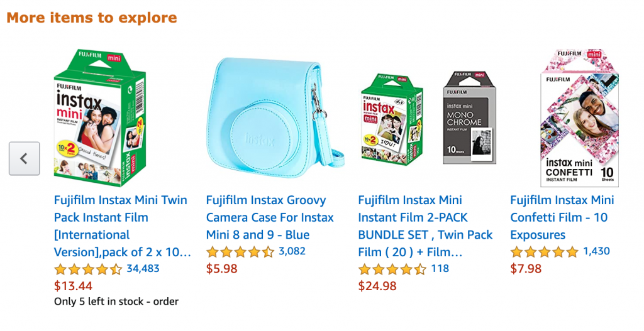Open star rating for Confetti Film
This screenshot has width=644, height=331.
544,252
